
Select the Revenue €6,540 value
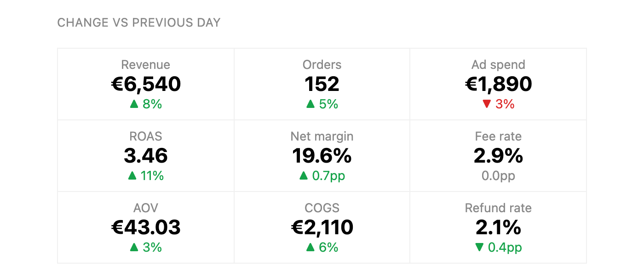pyautogui.click(x=146, y=84)
